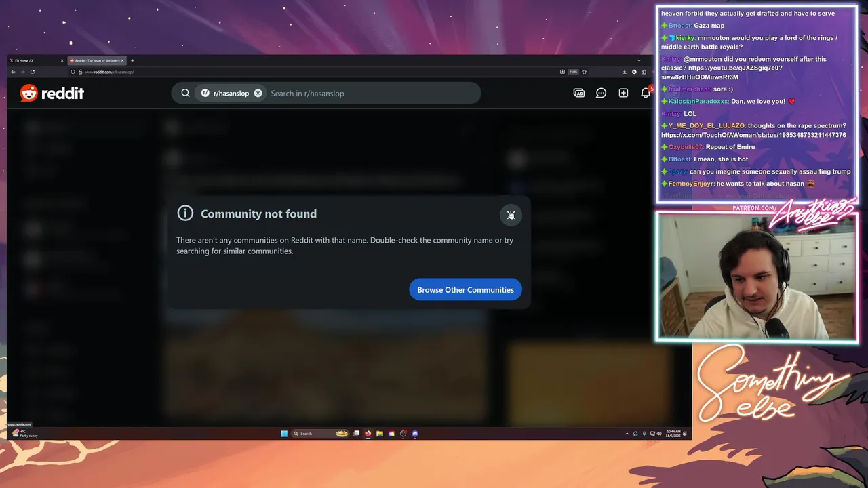Click the 'Community not found' heading text
Image resolution: width=868 pixels, height=488 pixels.
click(258, 213)
